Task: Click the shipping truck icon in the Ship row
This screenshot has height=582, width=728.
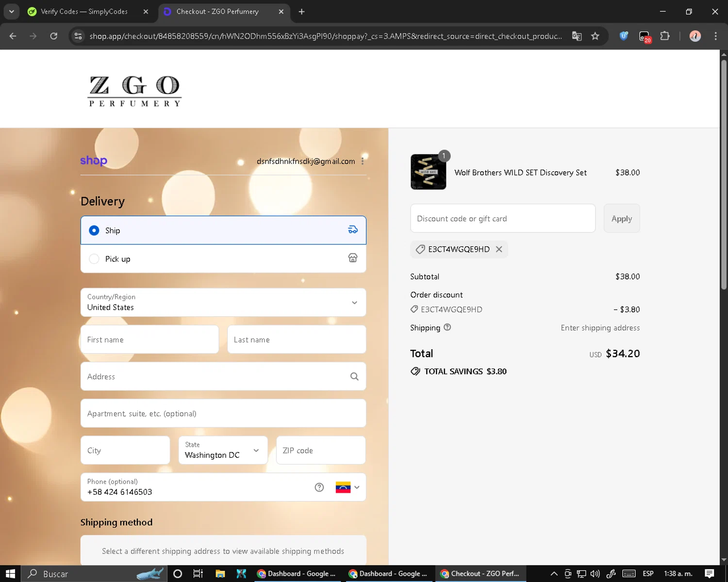Action: pos(353,230)
